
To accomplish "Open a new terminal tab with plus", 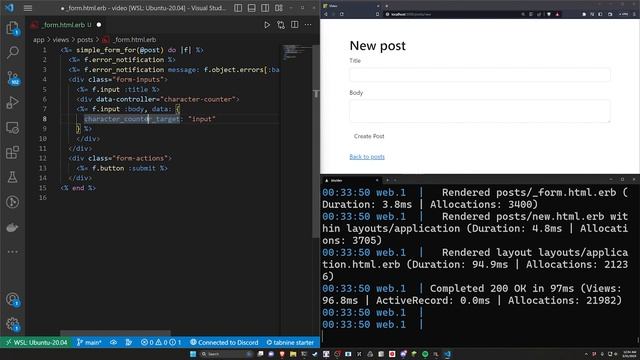I will pyautogui.click(x=387, y=180).
